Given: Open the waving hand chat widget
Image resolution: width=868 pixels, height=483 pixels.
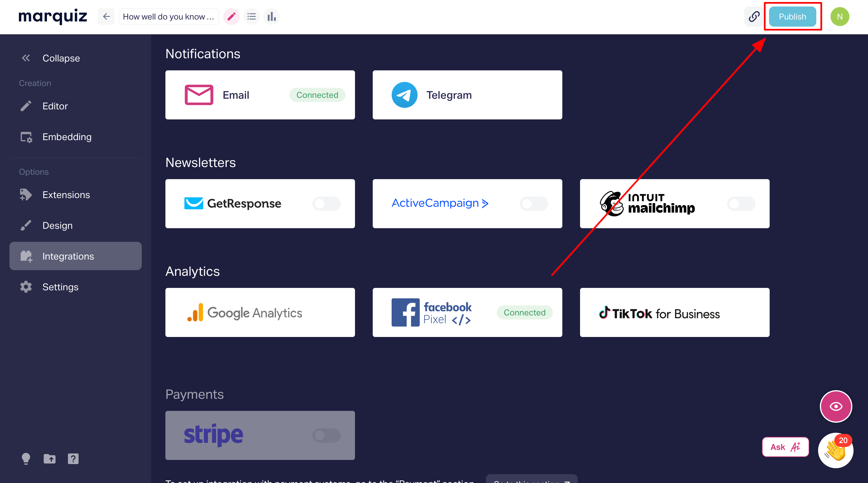Looking at the screenshot, I should (836, 450).
